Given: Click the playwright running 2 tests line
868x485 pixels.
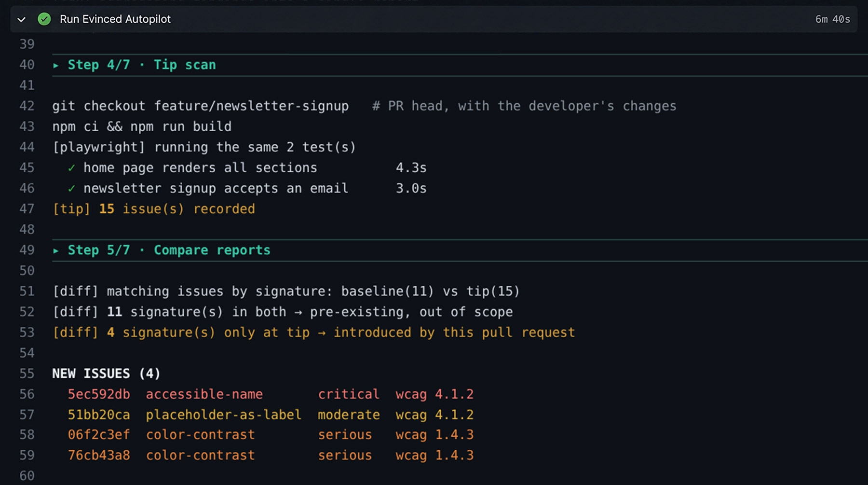Looking at the screenshot, I should tap(204, 147).
